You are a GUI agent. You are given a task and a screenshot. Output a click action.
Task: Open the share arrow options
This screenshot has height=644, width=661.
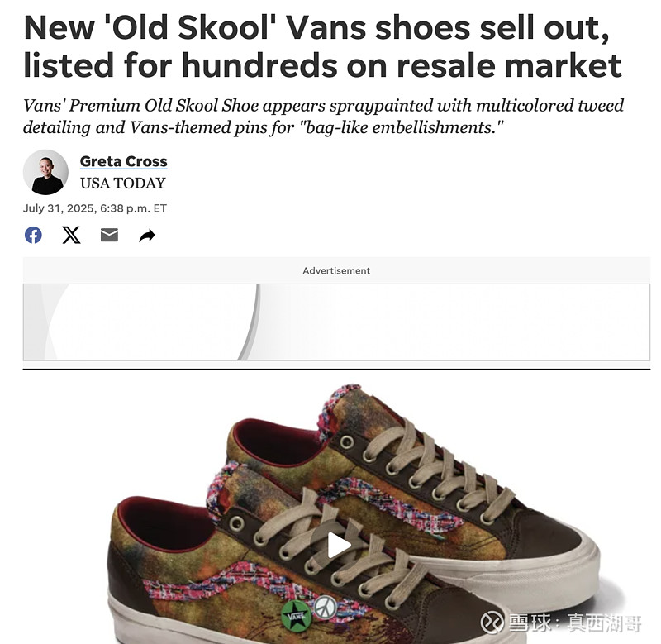[147, 236]
